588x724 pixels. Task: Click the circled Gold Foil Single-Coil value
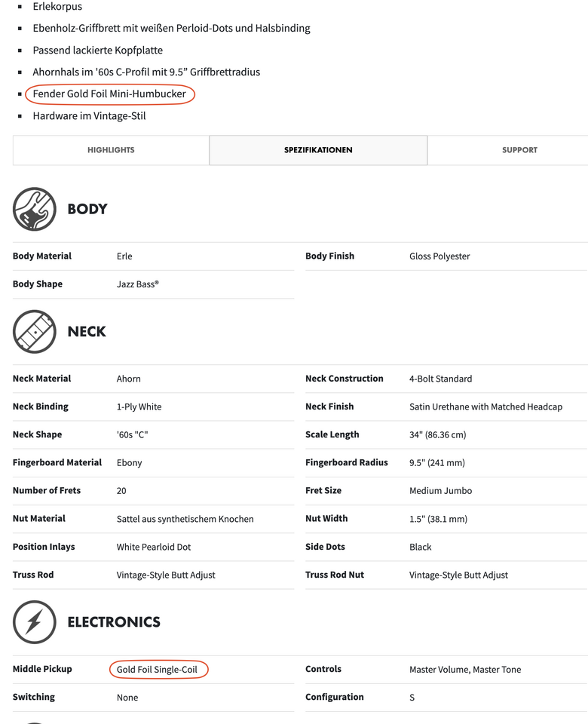point(158,670)
